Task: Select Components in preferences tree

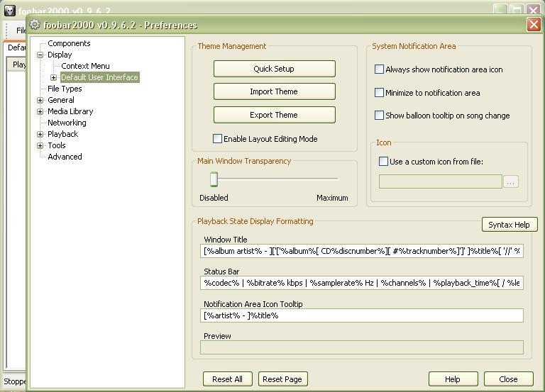Action: pyautogui.click(x=69, y=43)
